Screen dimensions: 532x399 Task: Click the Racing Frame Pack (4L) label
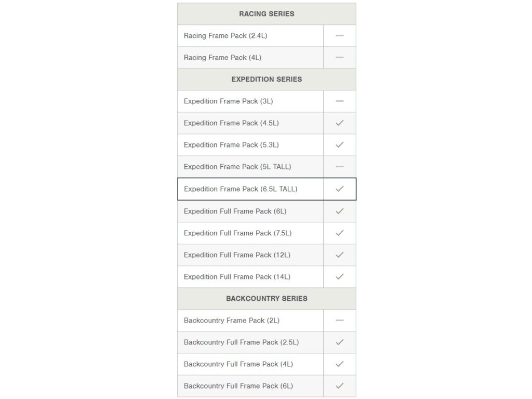(x=222, y=58)
